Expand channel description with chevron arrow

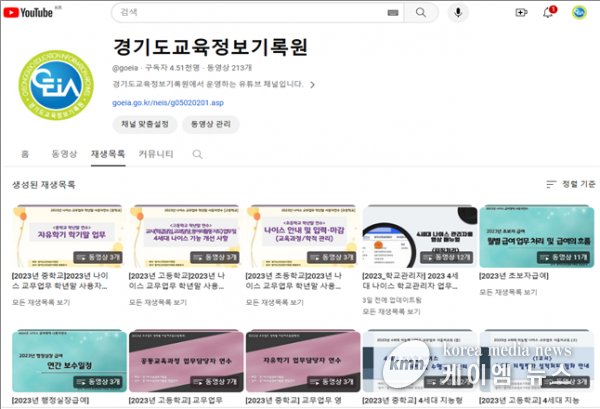click(313, 85)
